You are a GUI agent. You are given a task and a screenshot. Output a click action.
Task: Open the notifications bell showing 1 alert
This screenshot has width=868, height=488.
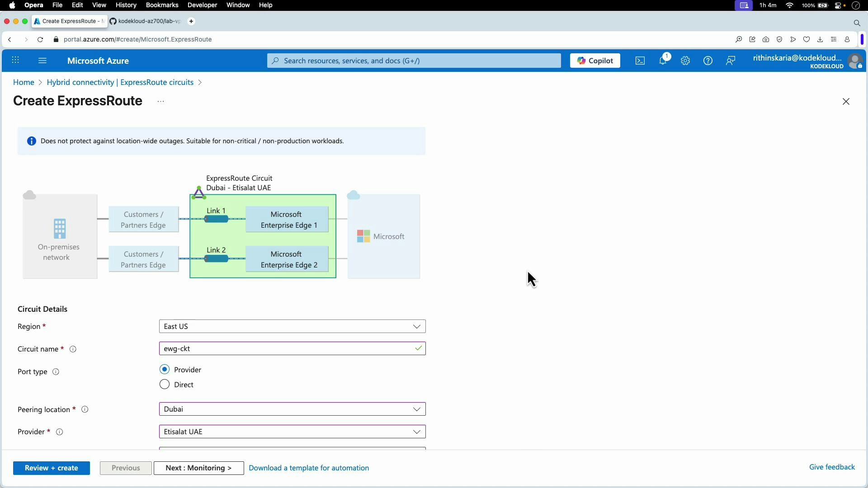pyautogui.click(x=663, y=61)
